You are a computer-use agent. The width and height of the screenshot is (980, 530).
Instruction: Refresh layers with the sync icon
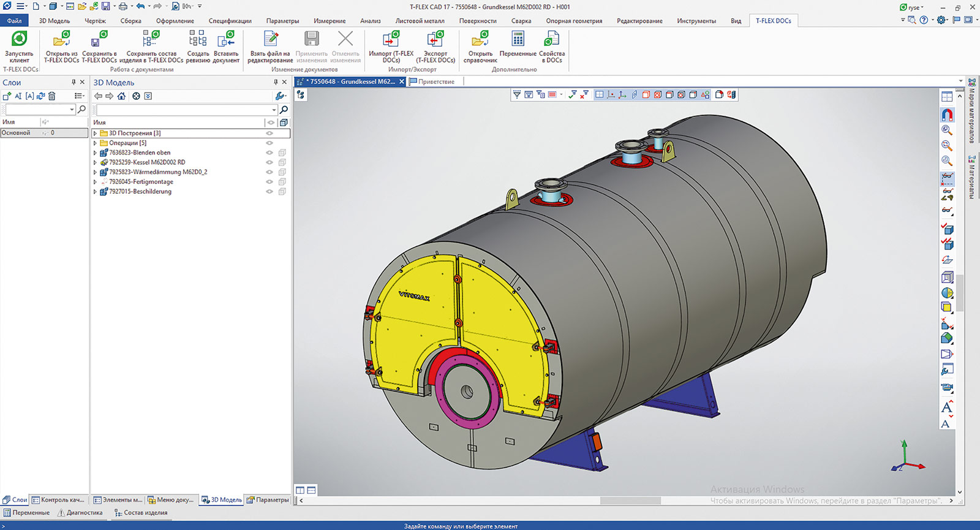(x=41, y=96)
